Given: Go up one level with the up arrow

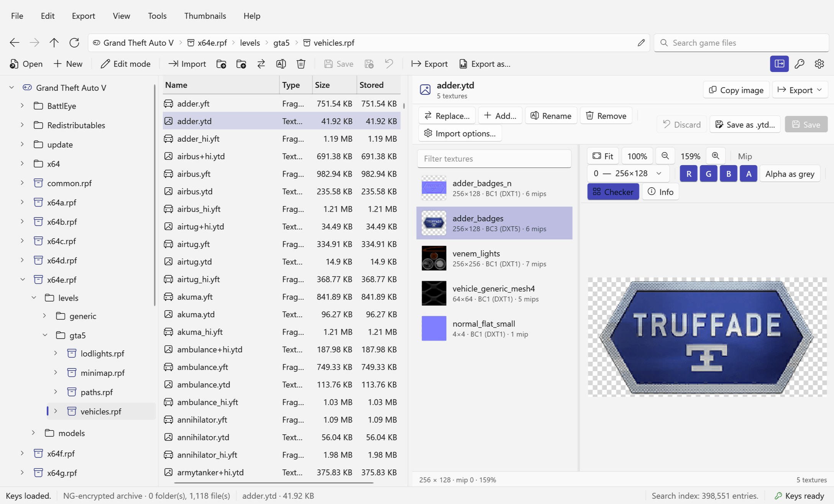Looking at the screenshot, I should (54, 43).
